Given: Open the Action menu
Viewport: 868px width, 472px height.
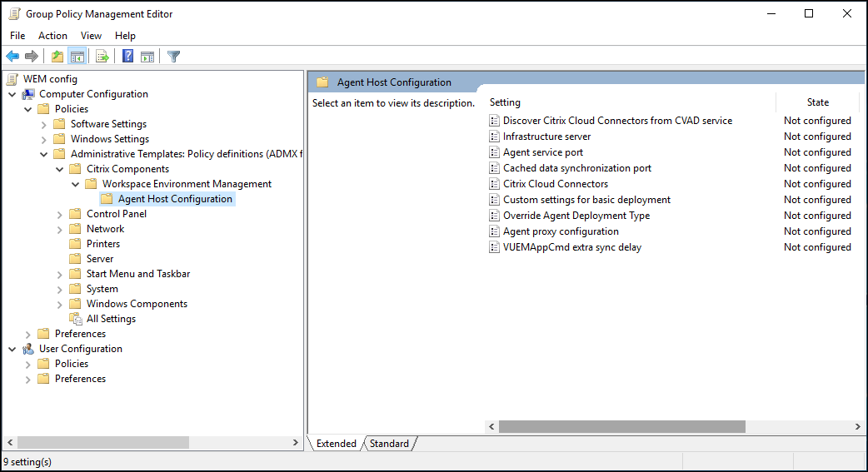Looking at the screenshot, I should coord(52,36).
